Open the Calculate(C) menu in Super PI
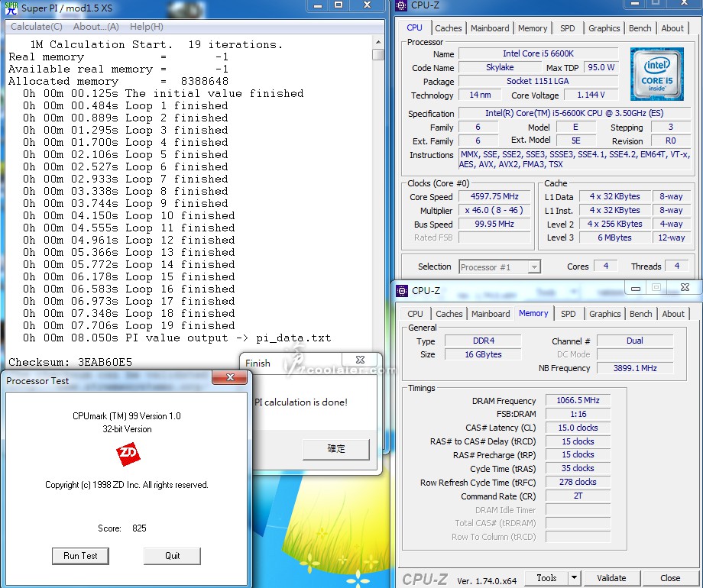The image size is (703, 588). (x=37, y=27)
